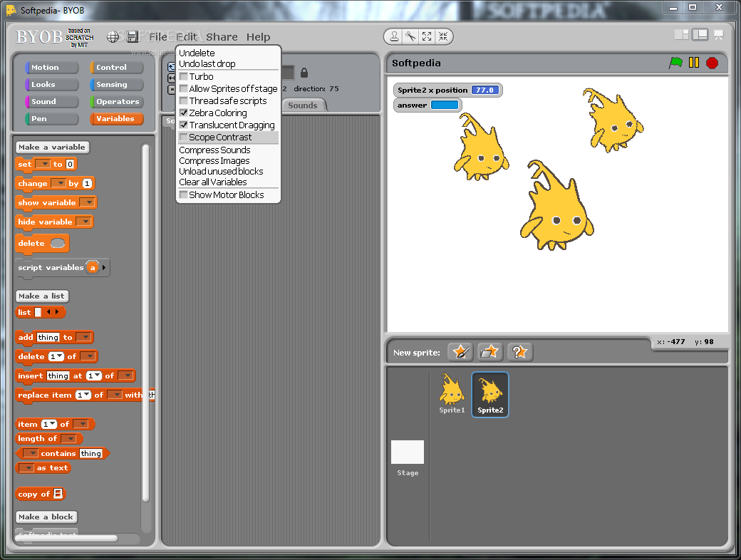
Task: Click Make a block button
Action: [x=46, y=517]
